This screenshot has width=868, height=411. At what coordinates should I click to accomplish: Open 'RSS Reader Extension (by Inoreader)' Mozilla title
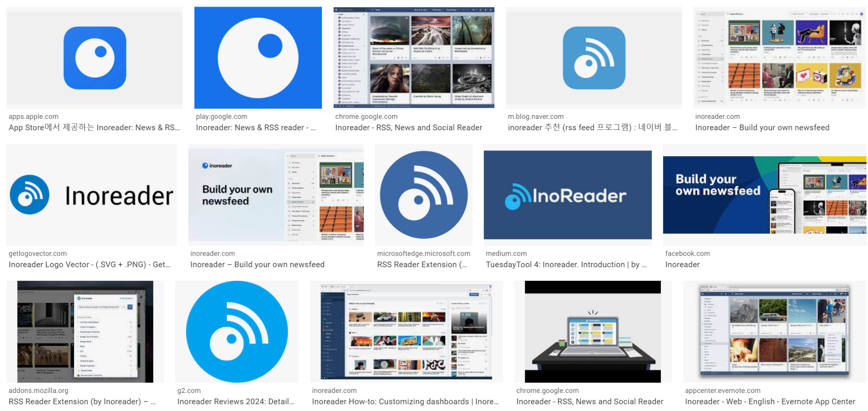82,402
